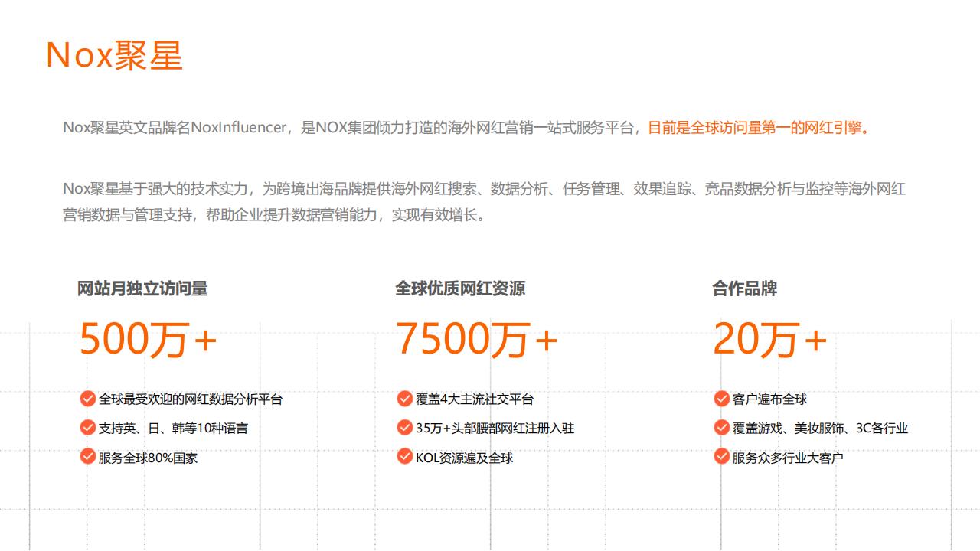Click the checkmark icon beside 全球最受欢迎的网红数据分析平台

(87, 398)
